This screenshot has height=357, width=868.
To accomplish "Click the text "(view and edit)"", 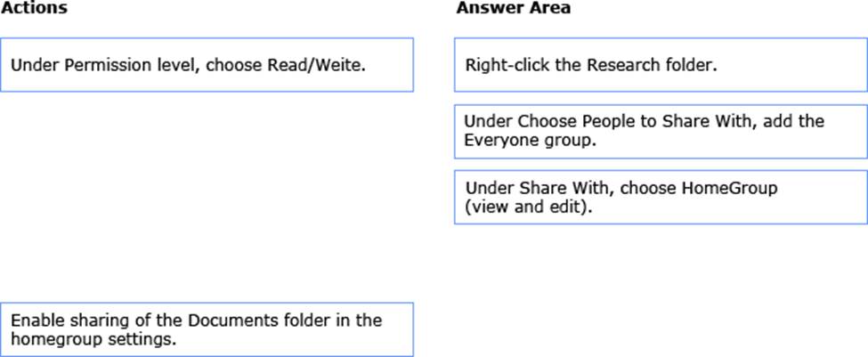I will [528, 206].
